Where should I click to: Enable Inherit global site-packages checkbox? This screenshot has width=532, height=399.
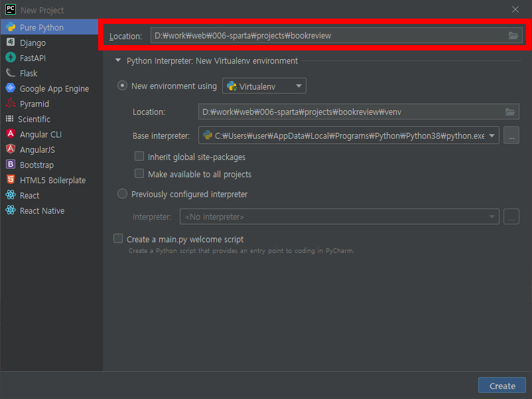139,156
